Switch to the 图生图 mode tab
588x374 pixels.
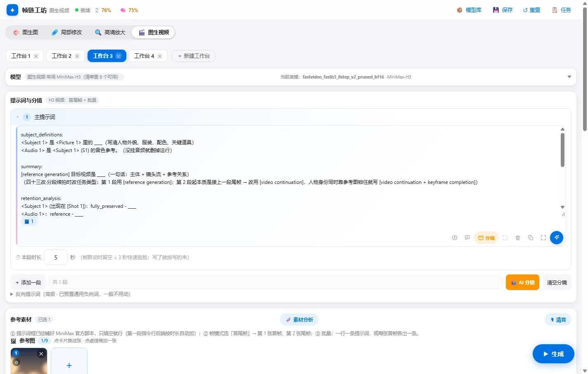[26, 32]
